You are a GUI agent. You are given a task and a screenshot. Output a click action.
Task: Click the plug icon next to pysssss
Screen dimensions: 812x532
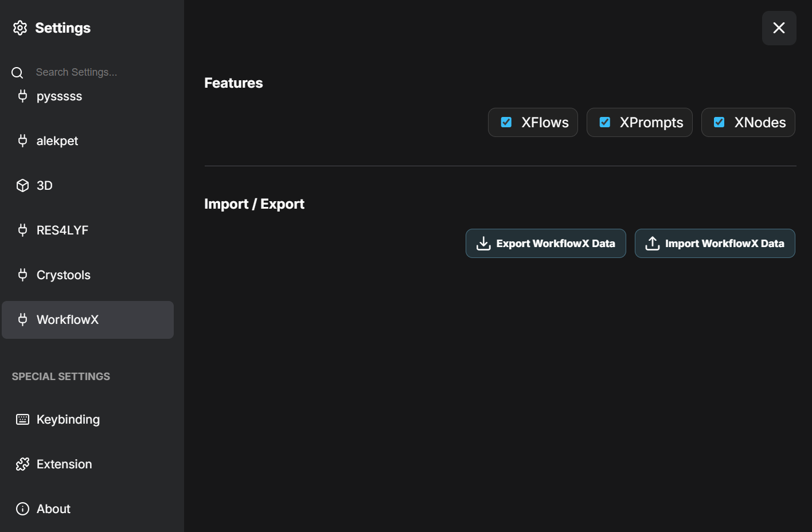click(x=22, y=96)
